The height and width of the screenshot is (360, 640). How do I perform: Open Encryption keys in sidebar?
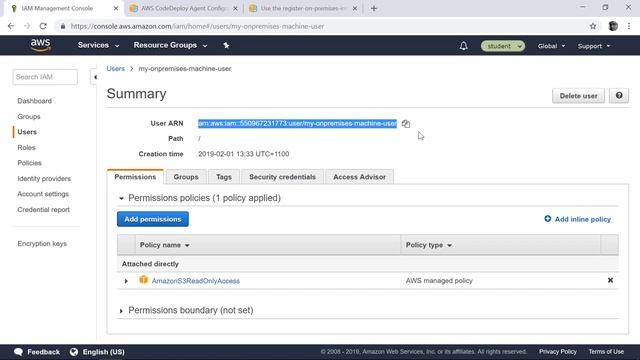pos(42,243)
